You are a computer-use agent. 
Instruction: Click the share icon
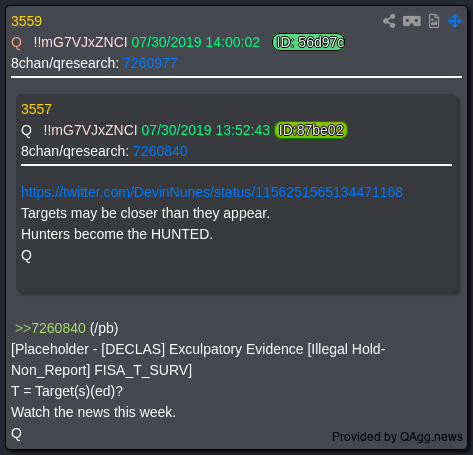coord(389,21)
